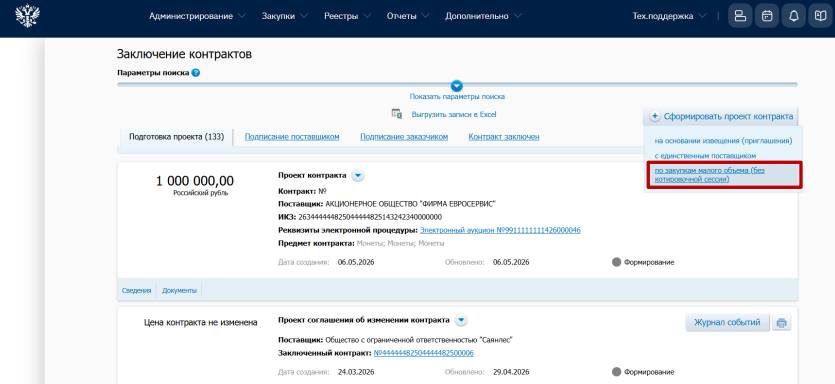Open the Отчеты menu

click(407, 16)
